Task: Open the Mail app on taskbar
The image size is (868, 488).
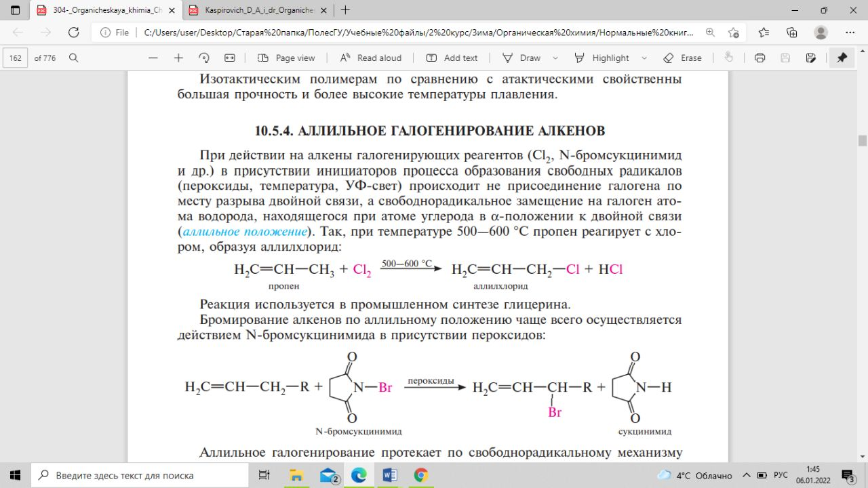Action: click(x=329, y=475)
